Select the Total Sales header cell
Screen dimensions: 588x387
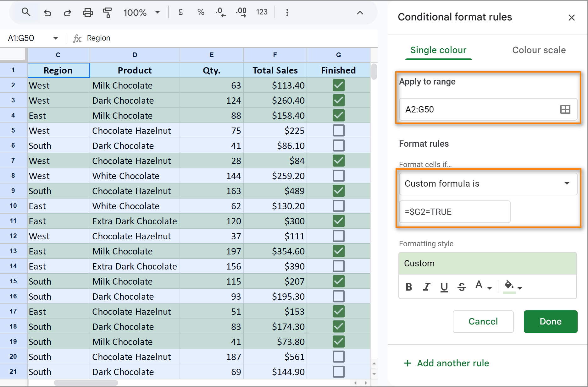[275, 70]
